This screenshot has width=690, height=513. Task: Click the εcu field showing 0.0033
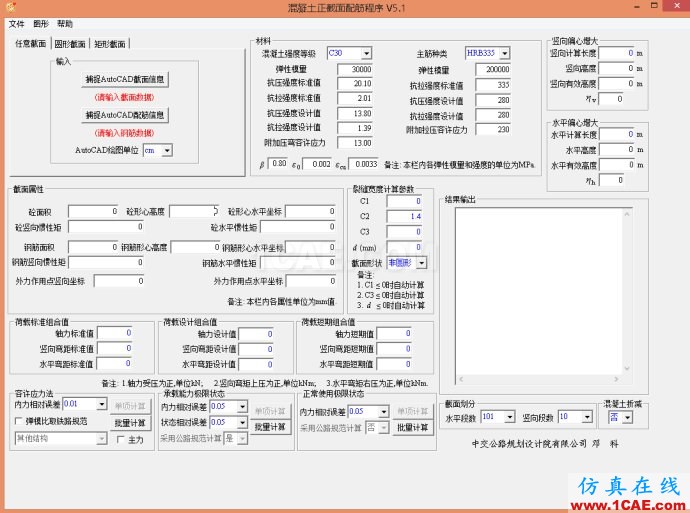click(364, 164)
